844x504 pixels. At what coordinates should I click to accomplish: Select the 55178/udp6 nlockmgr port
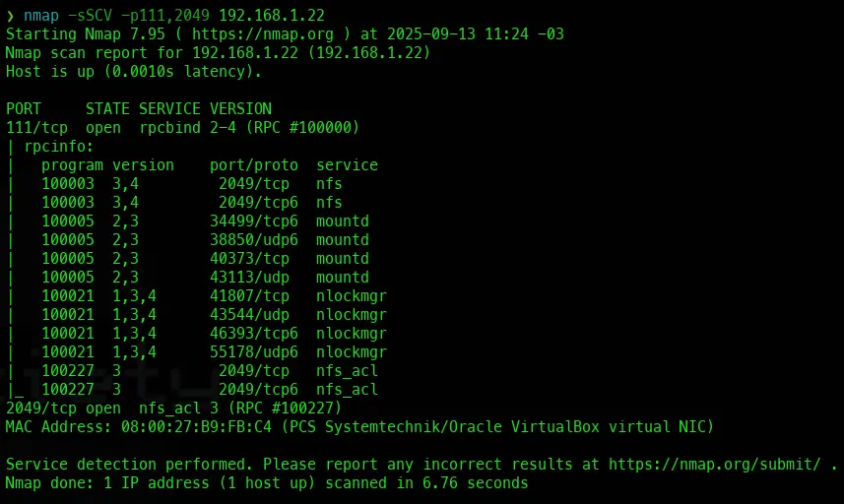click(254, 352)
